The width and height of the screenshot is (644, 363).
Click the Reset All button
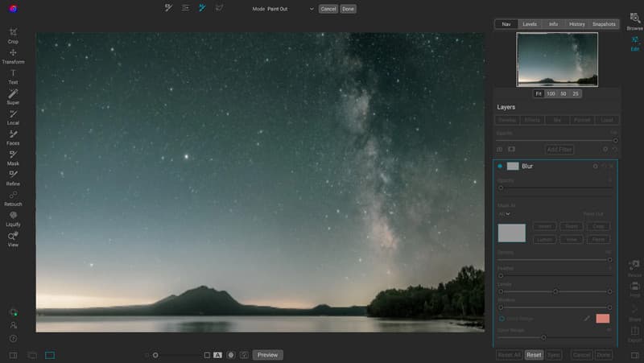click(x=510, y=355)
